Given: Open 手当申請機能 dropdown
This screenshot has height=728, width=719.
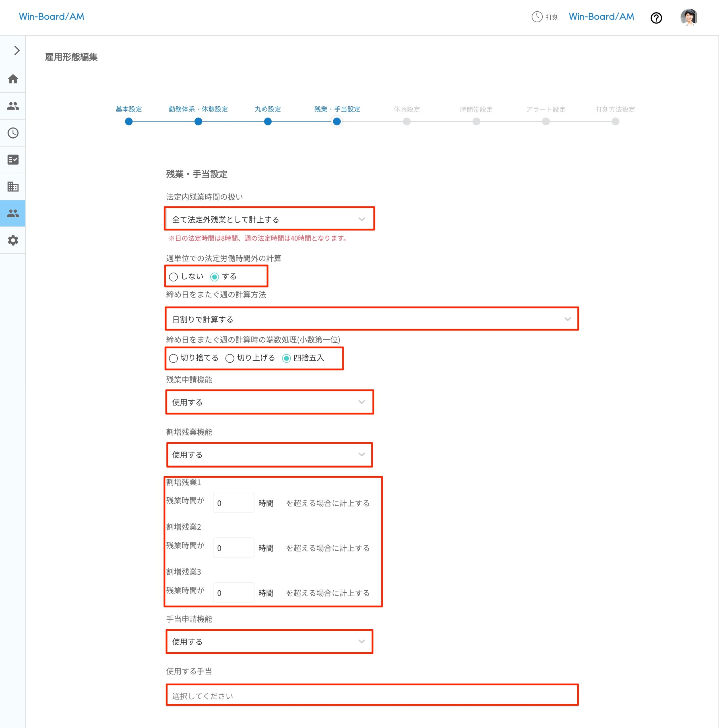Looking at the screenshot, I should (269, 642).
